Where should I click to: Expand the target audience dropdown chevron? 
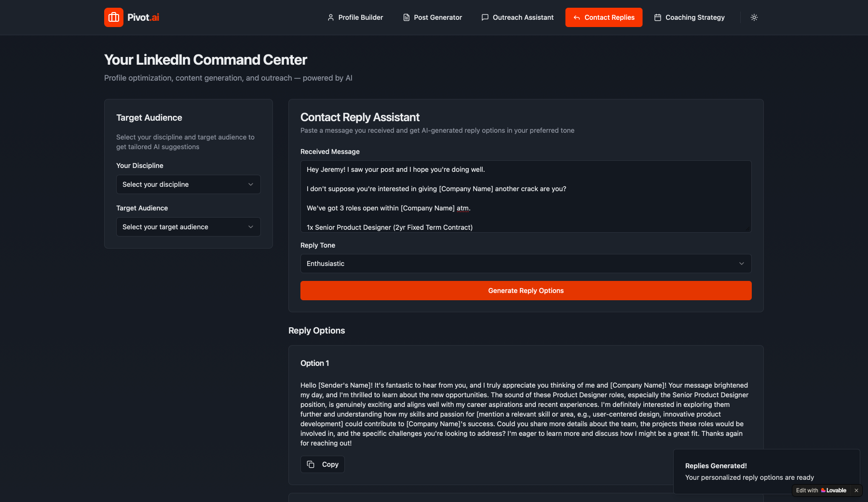tap(251, 227)
